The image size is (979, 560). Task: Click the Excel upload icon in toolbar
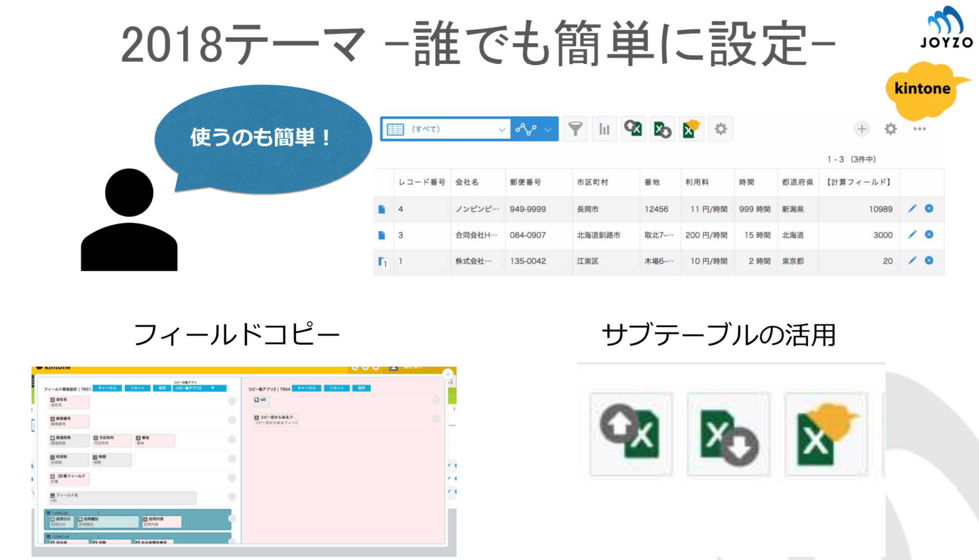(633, 129)
